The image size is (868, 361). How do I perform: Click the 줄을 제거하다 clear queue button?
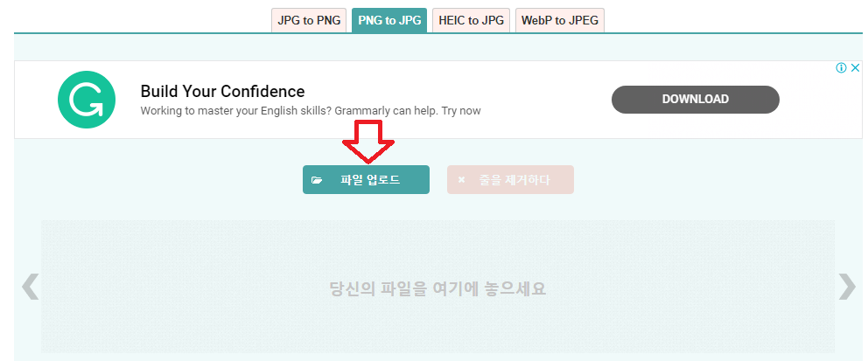point(510,180)
